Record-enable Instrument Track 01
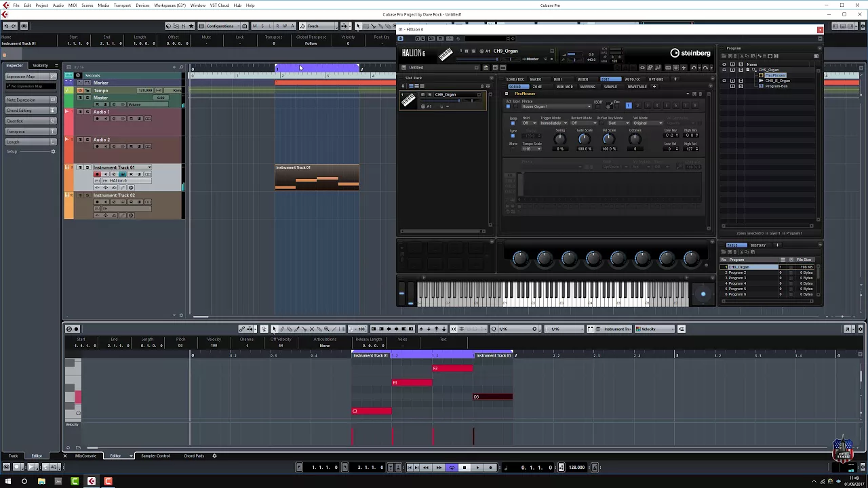The width and height of the screenshot is (868, 488). point(97,174)
